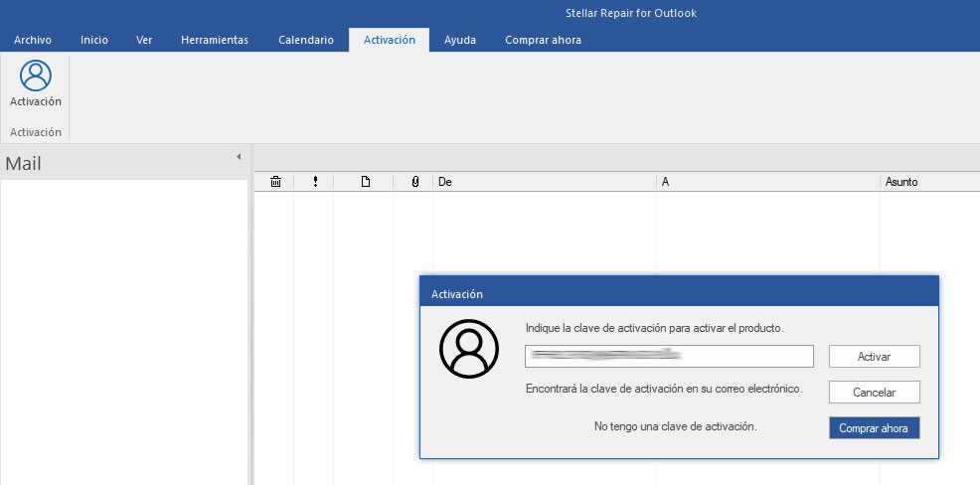
Task: Collapse the Mail pane arrow
Action: (239, 157)
